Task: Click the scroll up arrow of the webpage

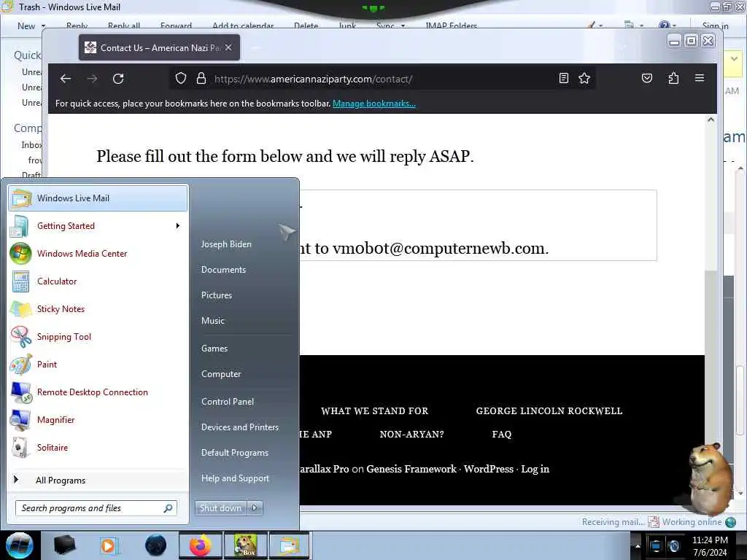Action: [711, 120]
